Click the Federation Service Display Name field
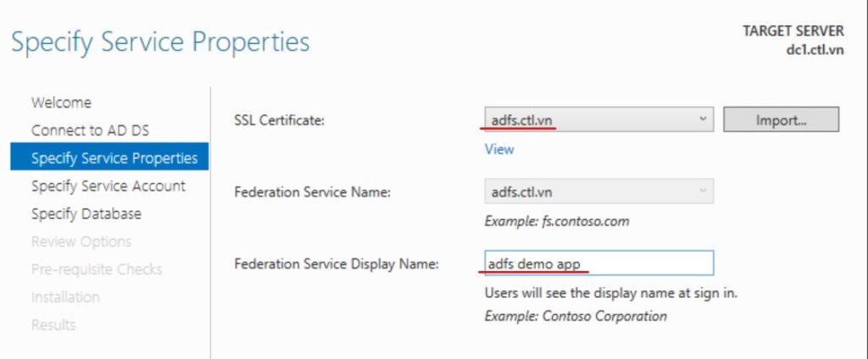Screen dimensions: 868x359 pyautogui.click(x=598, y=264)
